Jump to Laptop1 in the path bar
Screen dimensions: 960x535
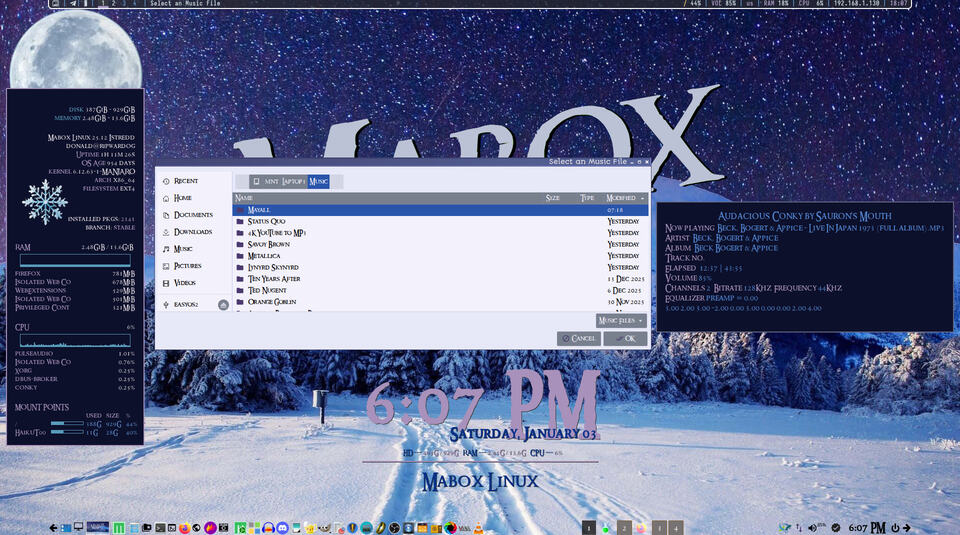tap(293, 181)
